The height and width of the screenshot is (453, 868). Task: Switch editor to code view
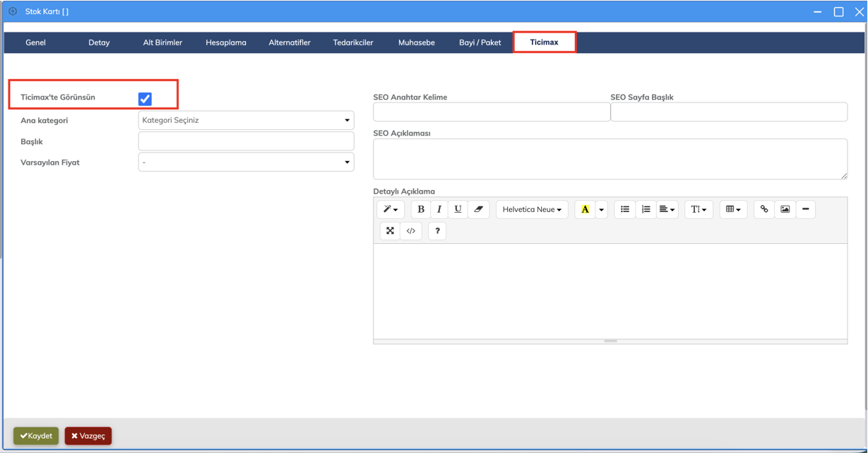point(411,231)
